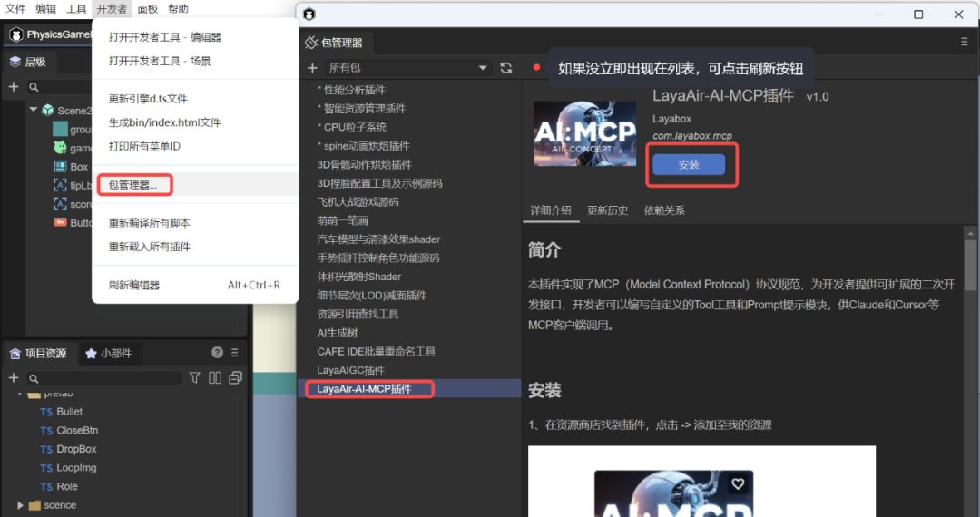Click the PhysicsGame project logo icon

[x=16, y=34]
